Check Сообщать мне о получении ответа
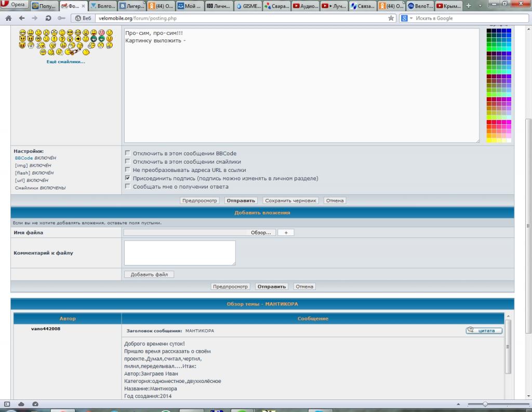Screen dimensions: 532x412 coord(128,186)
